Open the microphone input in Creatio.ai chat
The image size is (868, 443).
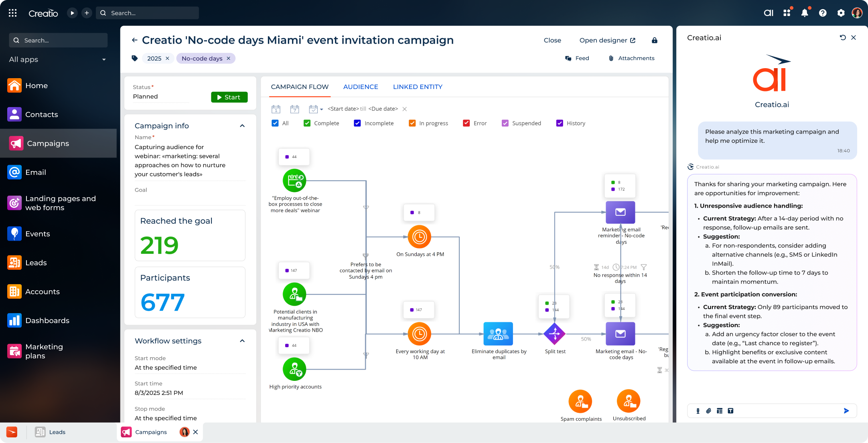(x=698, y=411)
